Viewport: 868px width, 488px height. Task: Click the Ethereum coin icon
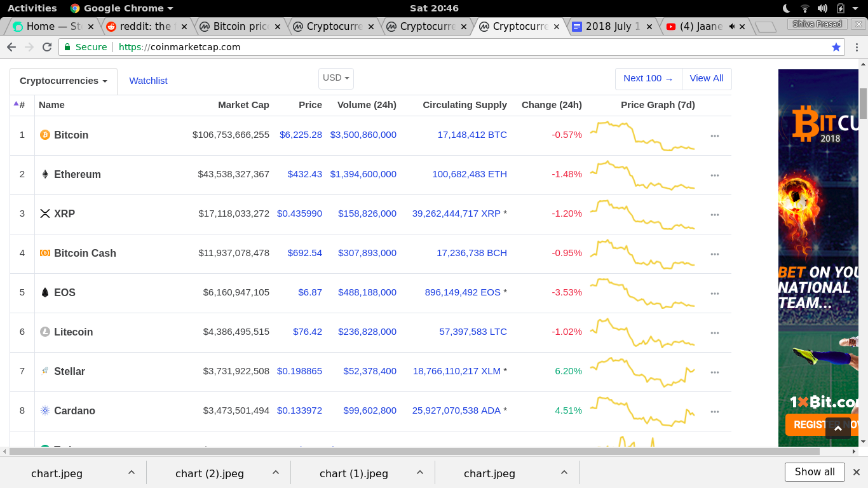pos(45,174)
